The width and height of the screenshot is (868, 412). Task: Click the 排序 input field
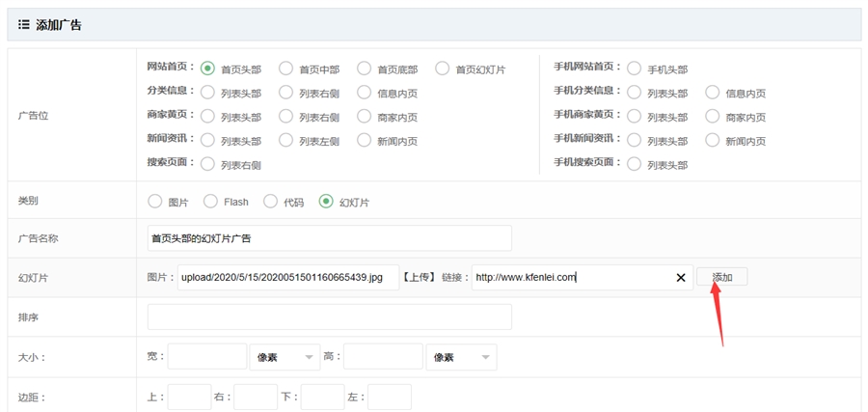tap(329, 316)
